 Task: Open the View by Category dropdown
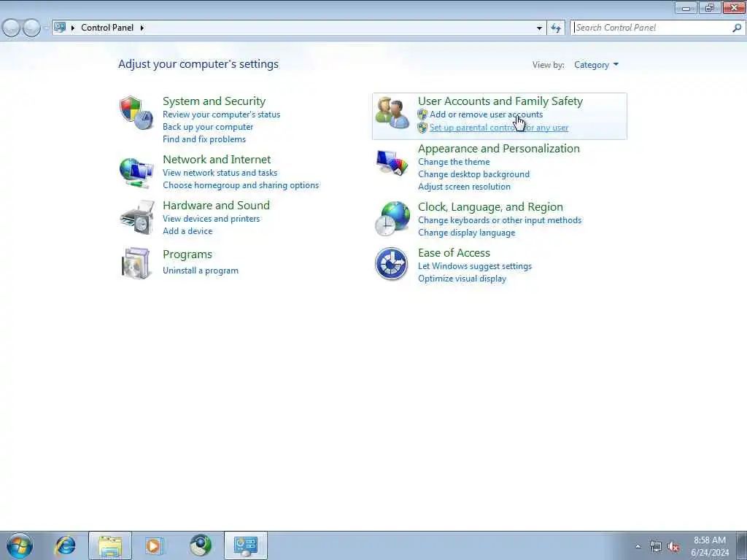pos(596,65)
